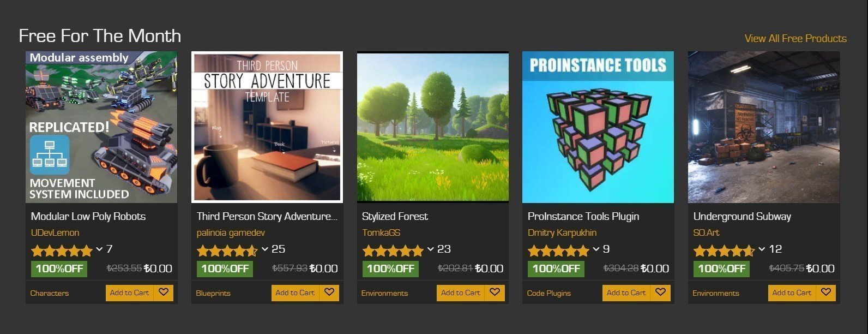The width and height of the screenshot is (868, 334).
Task: Open the TomkaGS publisher page
Action: pos(381,232)
